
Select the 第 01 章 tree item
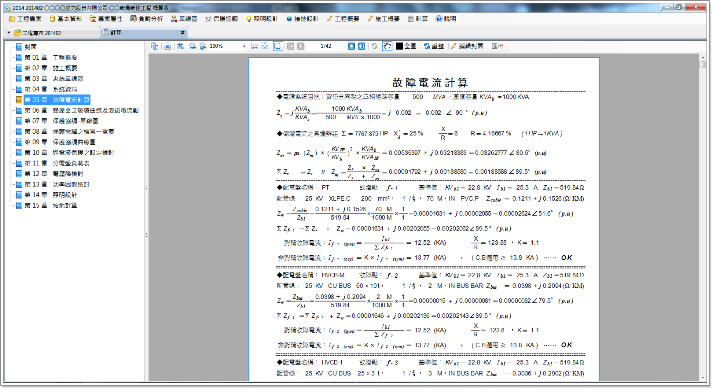click(x=51, y=57)
